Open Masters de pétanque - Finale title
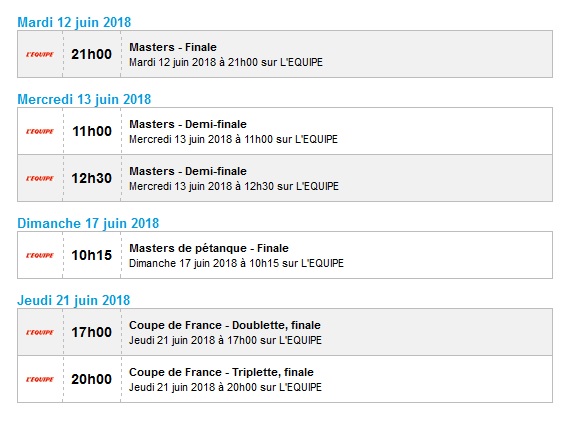 [x=209, y=248]
